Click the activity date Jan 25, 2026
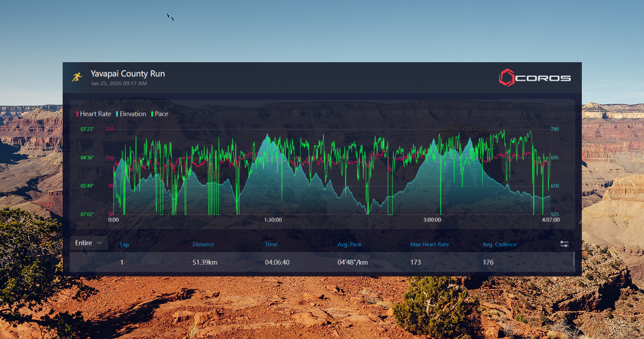The height and width of the screenshot is (339, 644). click(119, 83)
